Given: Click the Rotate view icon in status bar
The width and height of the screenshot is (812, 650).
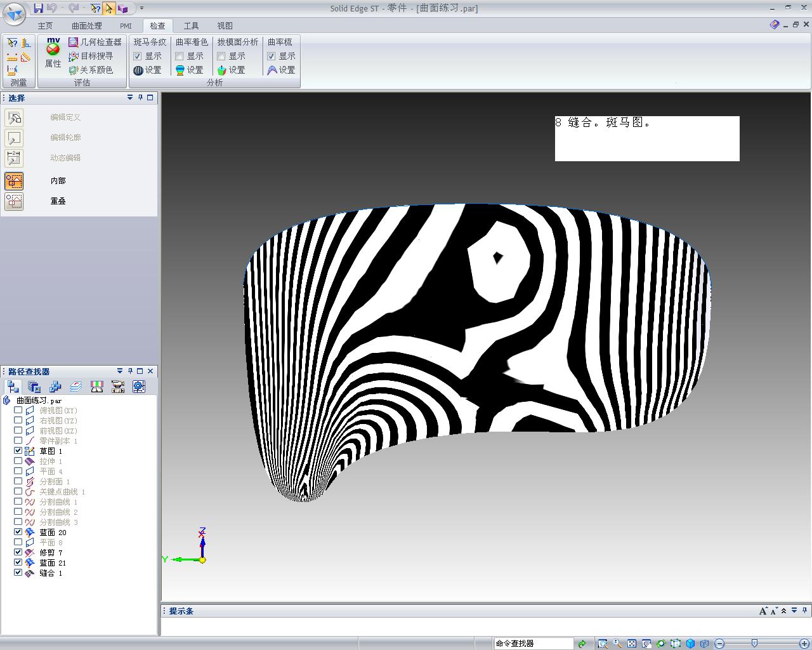Looking at the screenshot, I should [661, 644].
